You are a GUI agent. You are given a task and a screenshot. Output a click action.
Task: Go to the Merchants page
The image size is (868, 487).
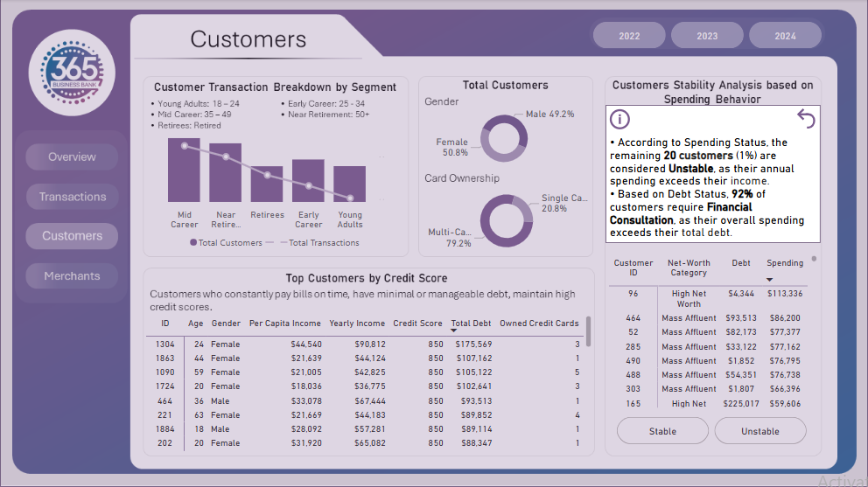[x=72, y=276]
